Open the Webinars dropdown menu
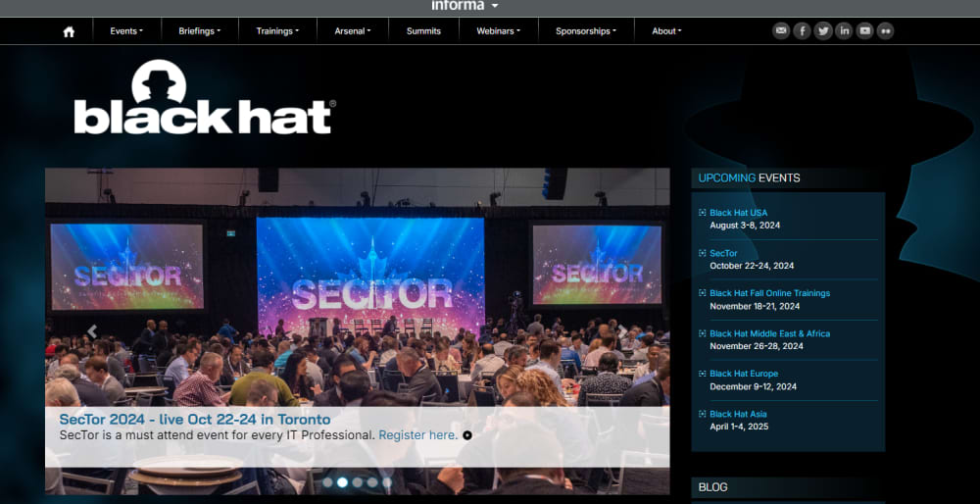Screen dimensions: 980x504 [498, 30]
